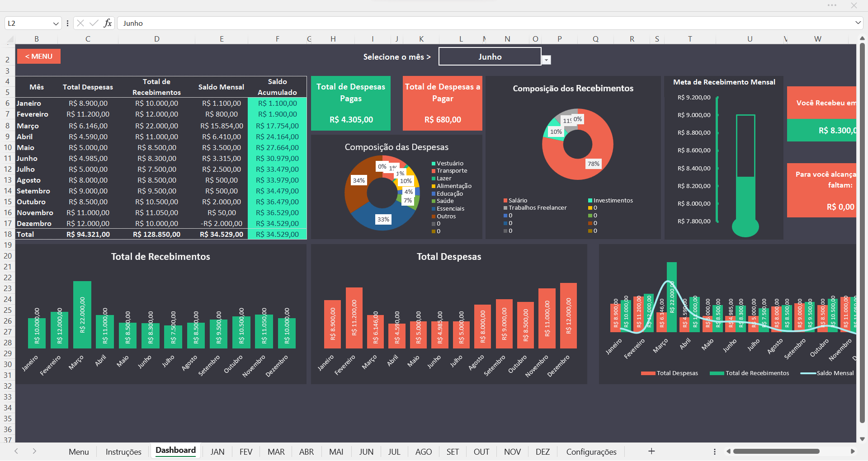Open the JAN sheet tab

(217, 452)
